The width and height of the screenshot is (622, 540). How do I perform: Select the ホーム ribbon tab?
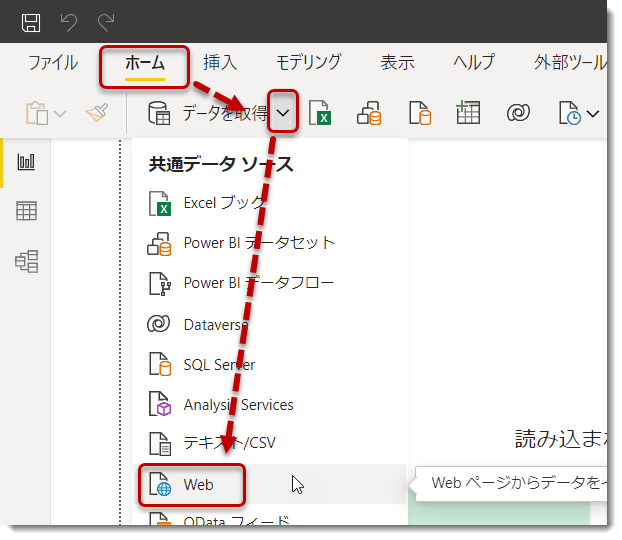tap(144, 63)
